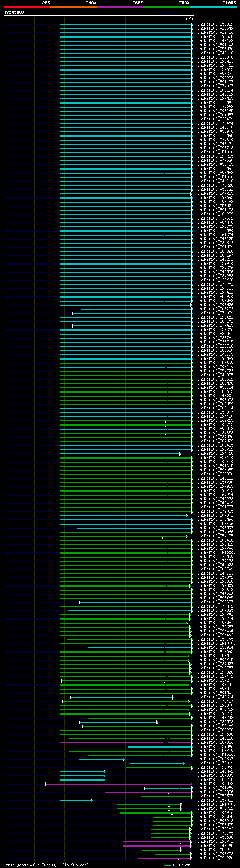The height and width of the screenshot is (868, 240).
Task: Click the cyan alignment bar for UniRef100_C0PDH2
Action: pyautogui.click(x=123, y=516)
